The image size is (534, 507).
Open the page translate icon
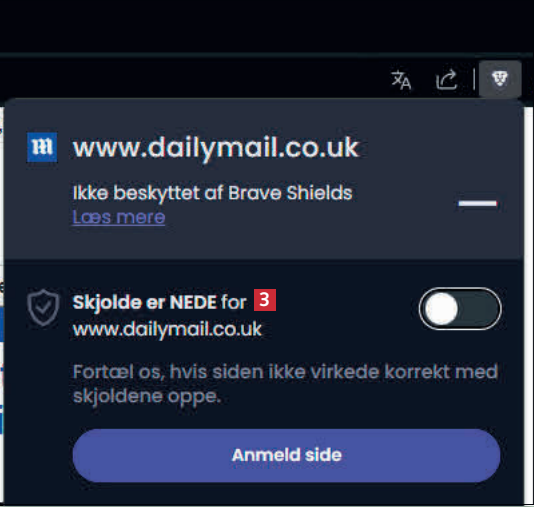[401, 80]
